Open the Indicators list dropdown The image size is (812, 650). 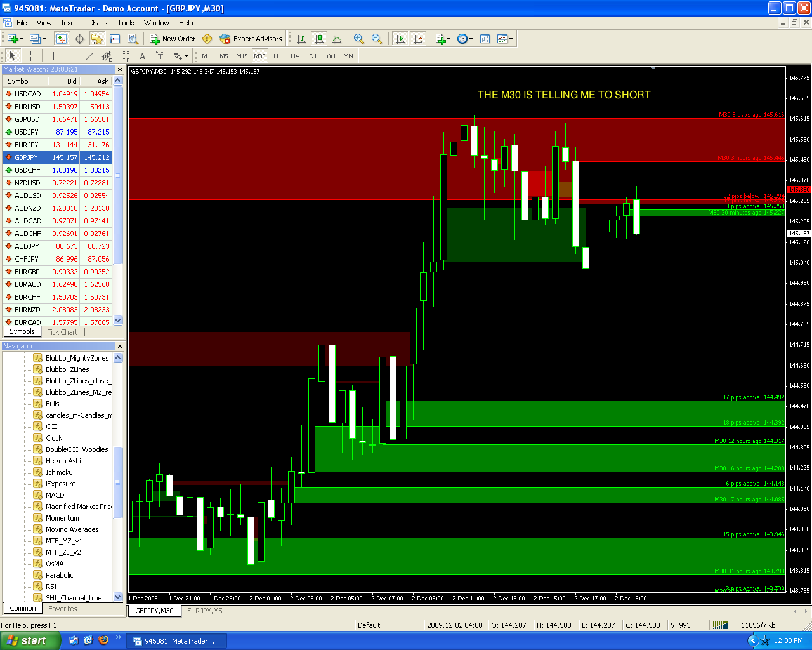pyautogui.click(x=443, y=39)
